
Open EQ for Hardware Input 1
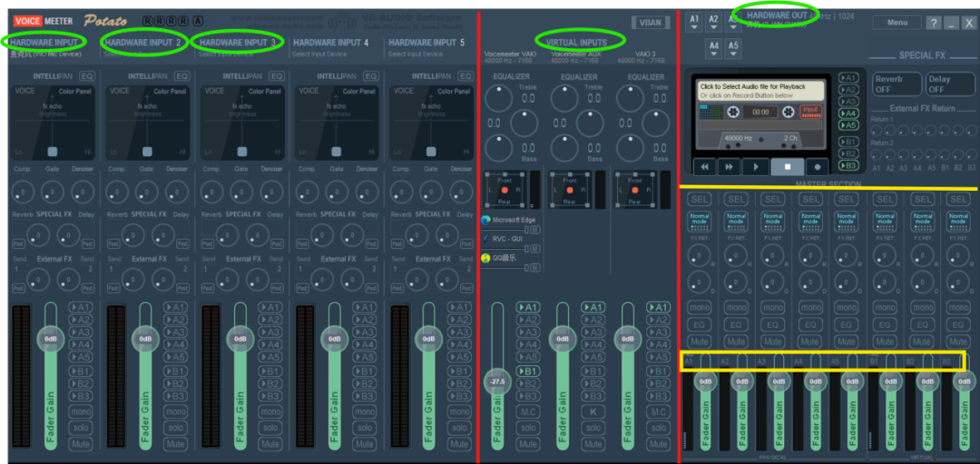87,77
